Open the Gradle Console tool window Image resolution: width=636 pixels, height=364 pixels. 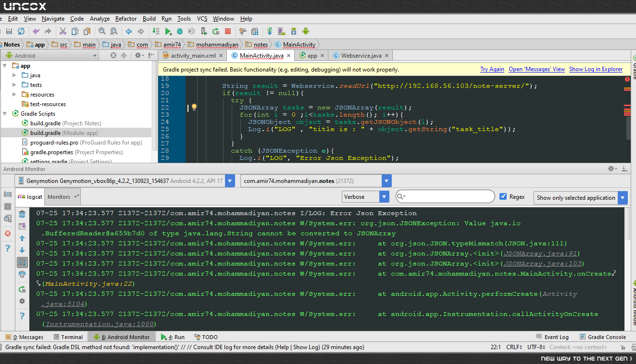[603, 337]
